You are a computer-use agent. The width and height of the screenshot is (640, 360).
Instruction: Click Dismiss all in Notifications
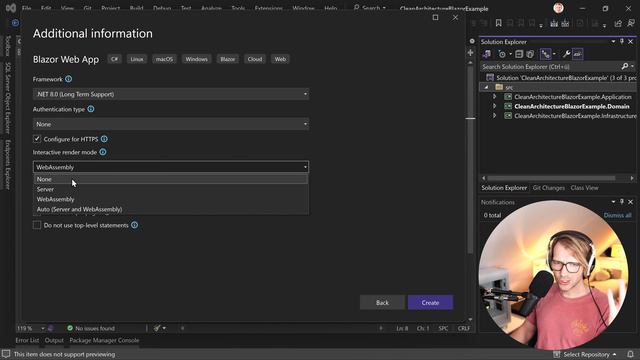(x=617, y=215)
